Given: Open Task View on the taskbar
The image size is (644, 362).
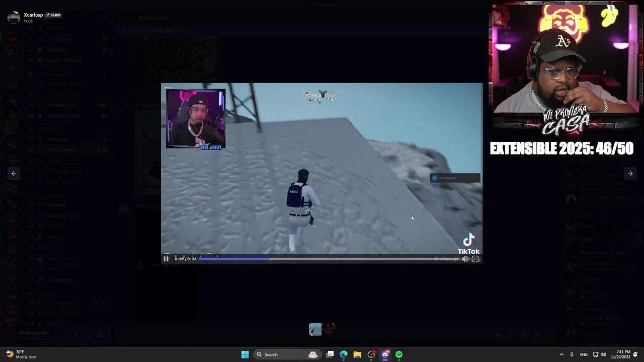Looking at the screenshot, I should 330,354.
